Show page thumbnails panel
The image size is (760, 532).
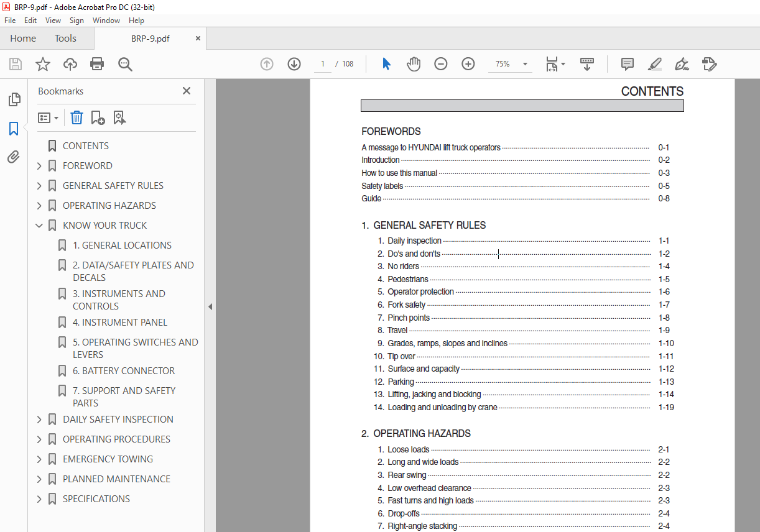point(14,99)
